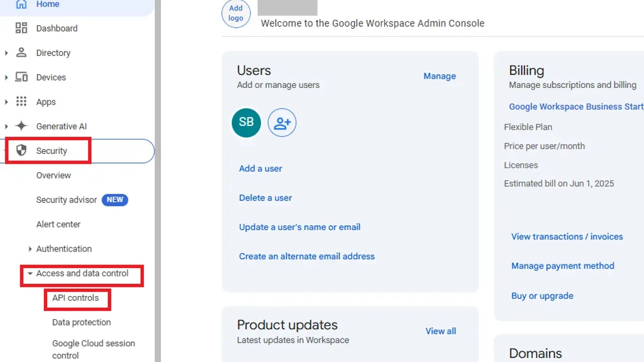Click the NEW badge beside Security advisor
This screenshot has height=362, width=644.
pyautogui.click(x=115, y=200)
